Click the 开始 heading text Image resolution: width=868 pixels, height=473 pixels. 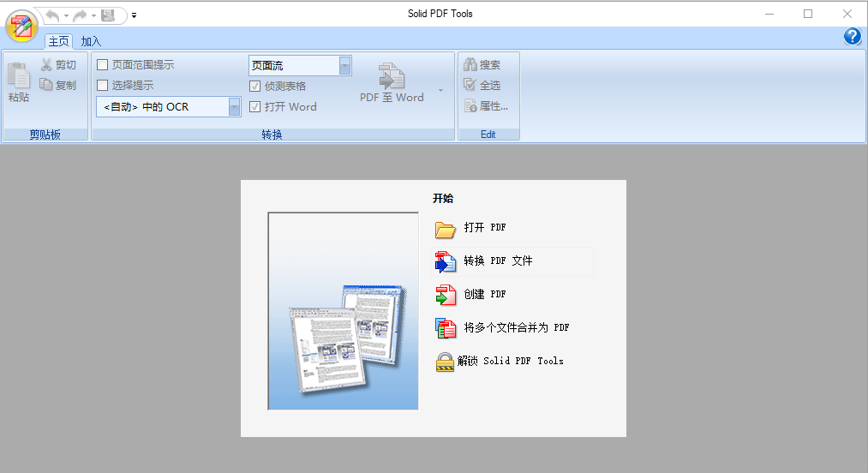pos(443,198)
